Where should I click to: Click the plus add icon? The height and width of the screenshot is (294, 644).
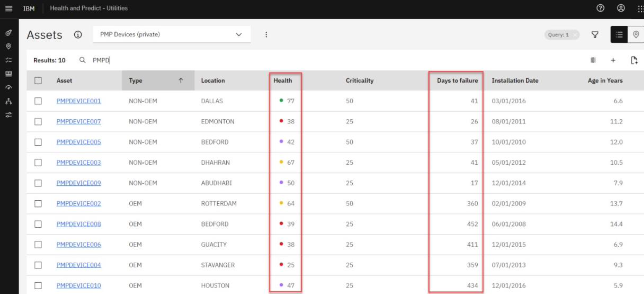[613, 60]
